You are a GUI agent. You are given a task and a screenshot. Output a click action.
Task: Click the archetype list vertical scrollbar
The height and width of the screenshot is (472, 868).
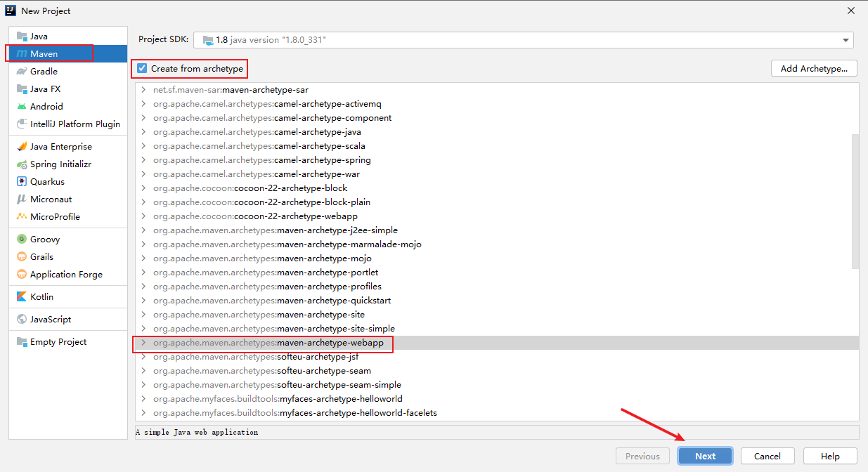(855, 201)
